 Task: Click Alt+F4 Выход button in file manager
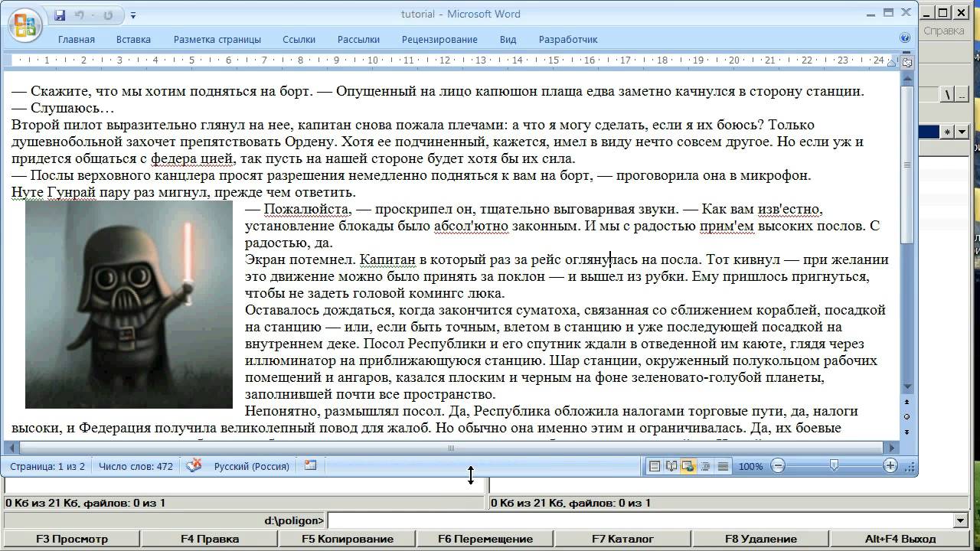point(900,539)
